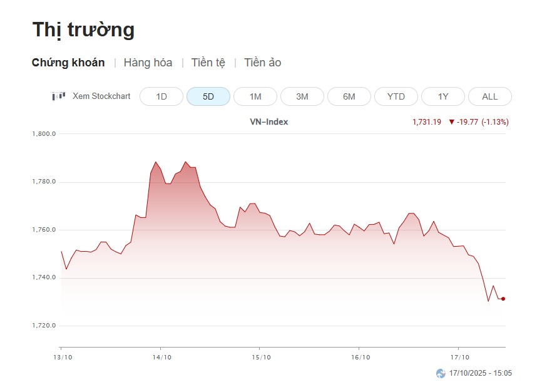This screenshot has height=392, width=537.
Task: Set the chart range to 3M
Action: pyautogui.click(x=302, y=96)
